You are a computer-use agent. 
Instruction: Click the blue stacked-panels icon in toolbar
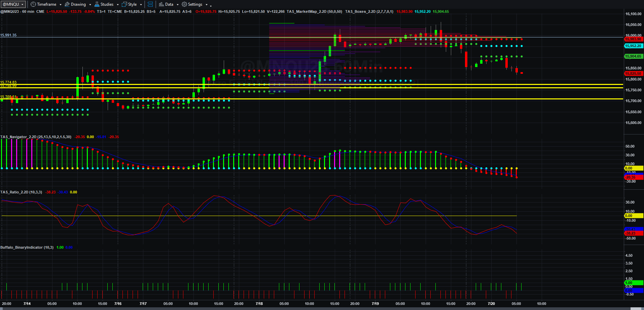(150, 4)
